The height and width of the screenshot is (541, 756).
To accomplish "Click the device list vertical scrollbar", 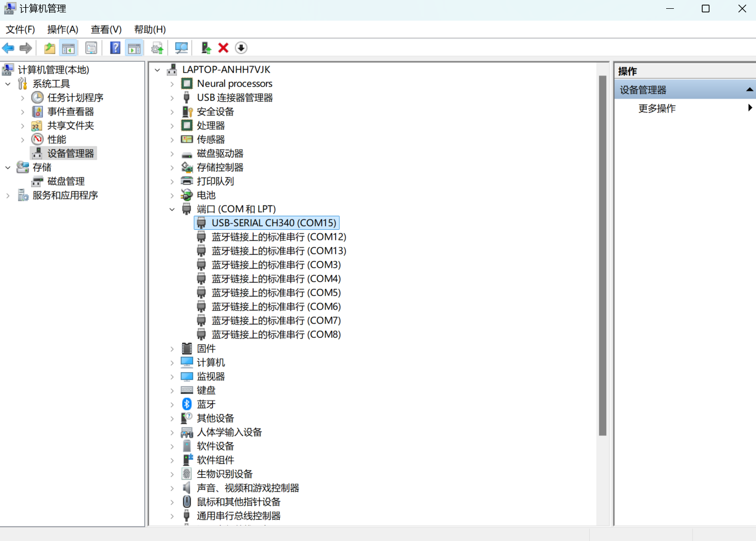I will pyautogui.click(x=603, y=256).
